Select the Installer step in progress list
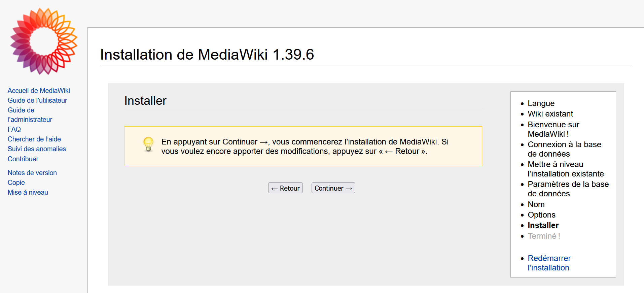This screenshot has width=644, height=293. (x=543, y=225)
